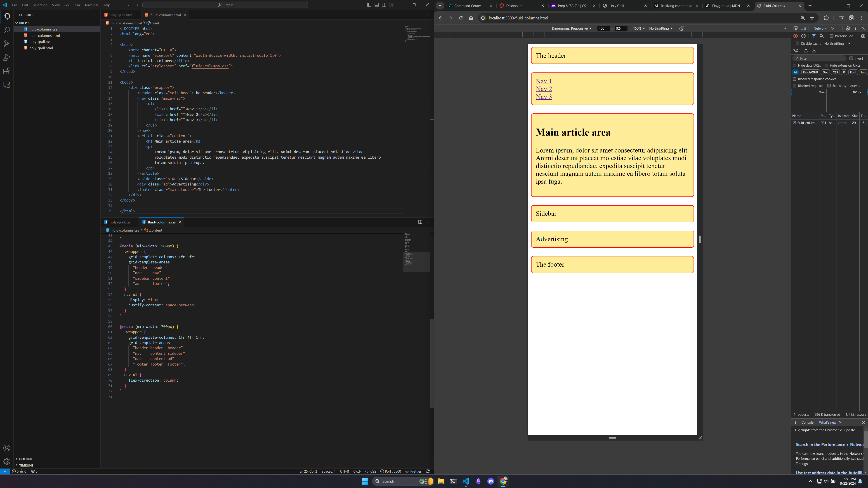Click the rotate device icon
Viewport: 868px width, 488px height.
coord(682,28)
